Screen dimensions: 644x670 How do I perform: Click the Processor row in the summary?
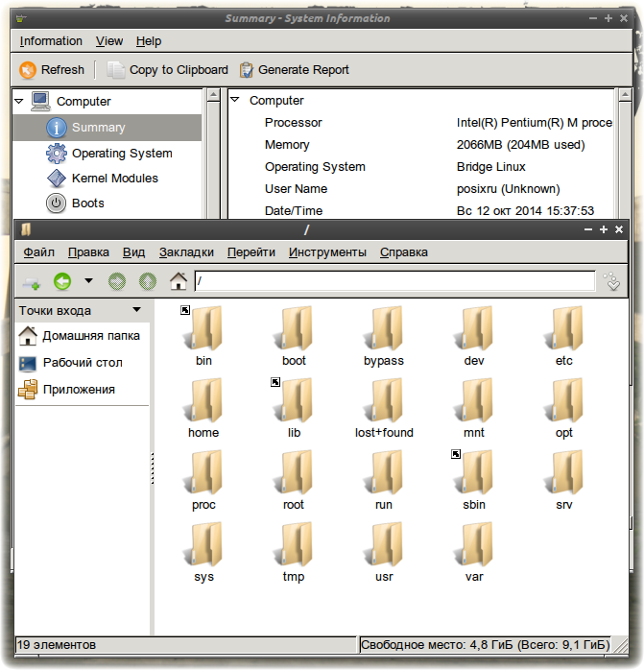click(x=421, y=123)
